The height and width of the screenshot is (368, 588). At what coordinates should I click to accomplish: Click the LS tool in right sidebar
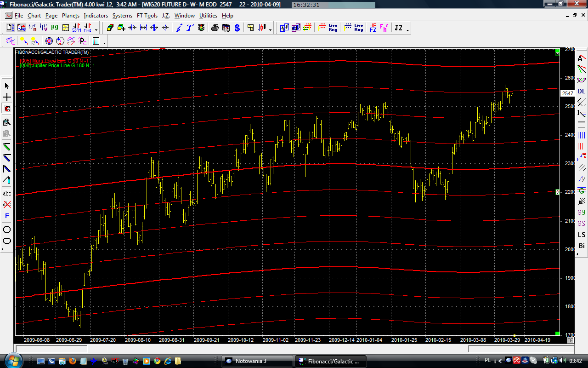582,235
